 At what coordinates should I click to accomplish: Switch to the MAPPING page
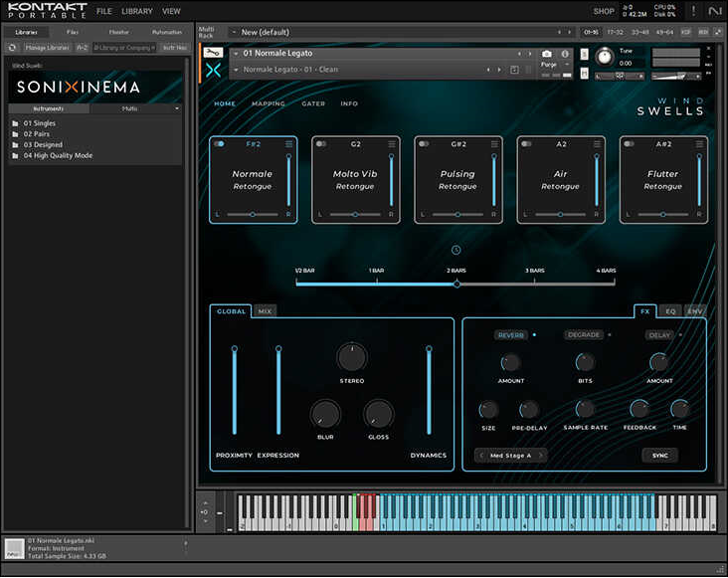click(269, 104)
